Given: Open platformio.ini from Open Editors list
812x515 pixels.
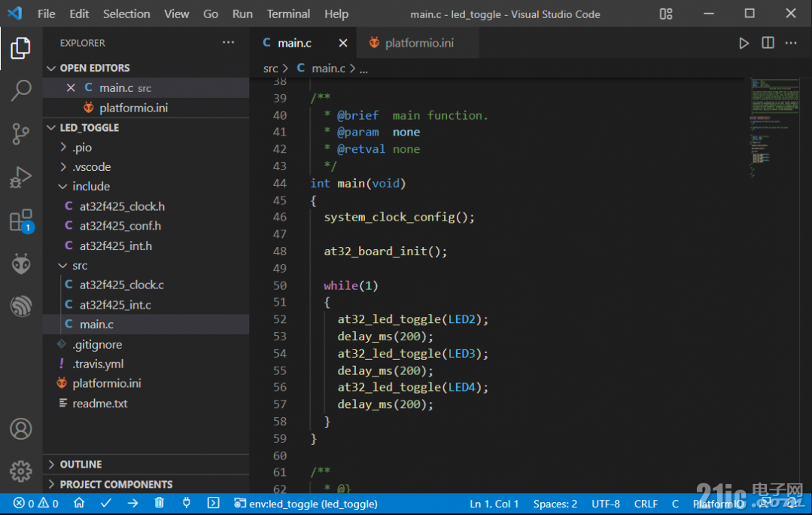Looking at the screenshot, I should [x=146, y=108].
